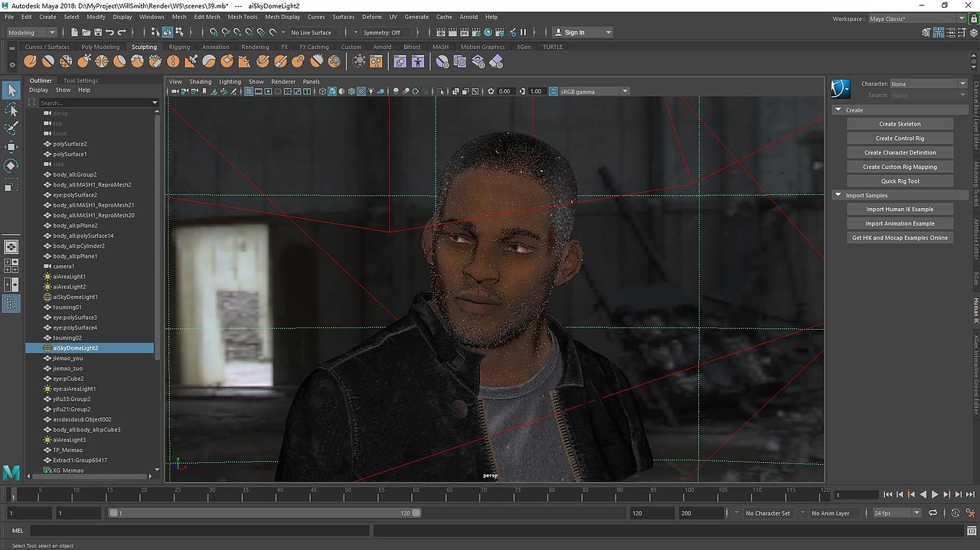Go to start of playback range
This screenshot has width=980, height=550.
(x=887, y=495)
